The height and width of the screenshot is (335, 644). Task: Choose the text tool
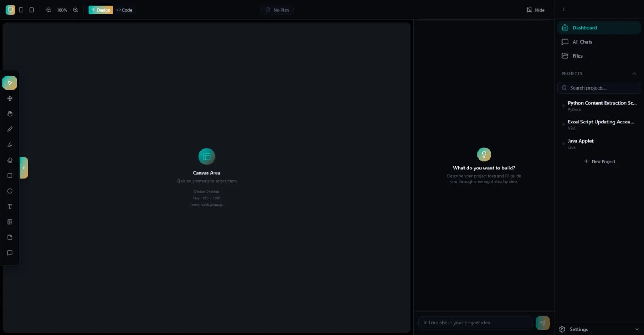(10, 206)
